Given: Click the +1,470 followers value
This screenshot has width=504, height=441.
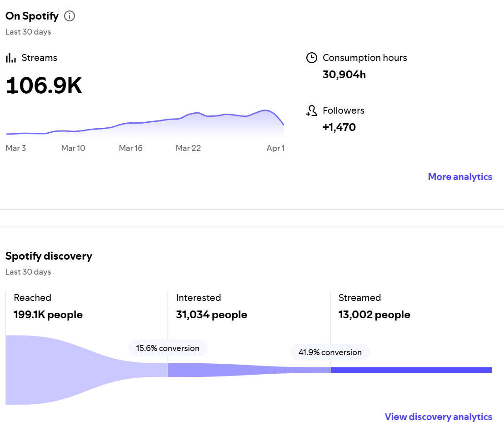Looking at the screenshot, I should 339,127.
